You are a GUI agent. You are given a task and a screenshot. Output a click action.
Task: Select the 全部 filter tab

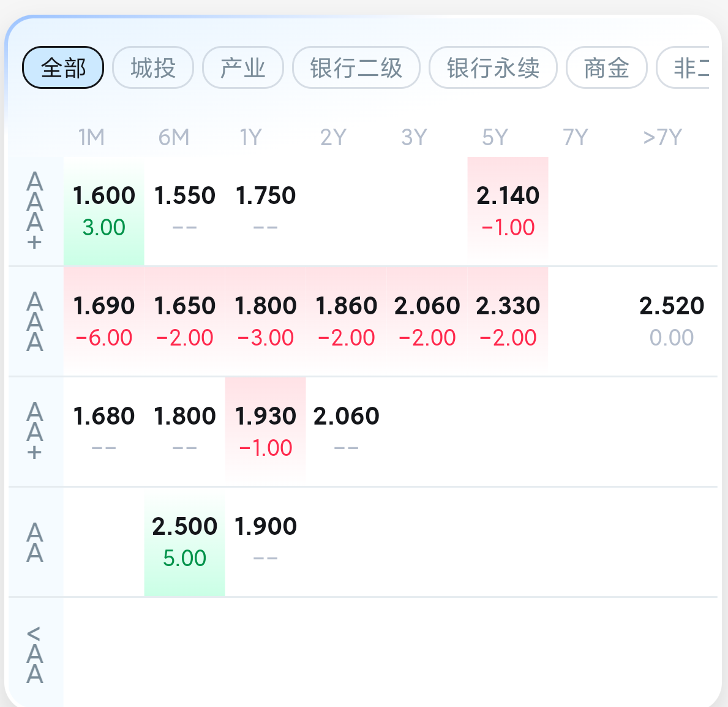(x=63, y=67)
